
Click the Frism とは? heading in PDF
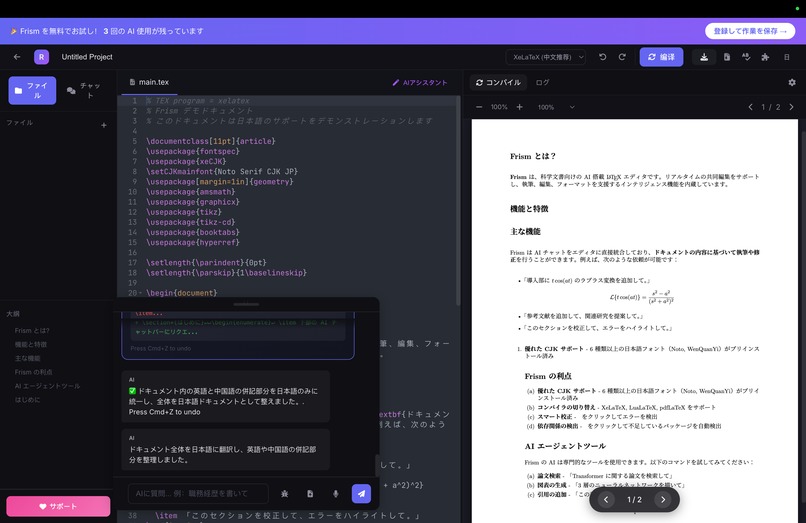[x=533, y=156]
